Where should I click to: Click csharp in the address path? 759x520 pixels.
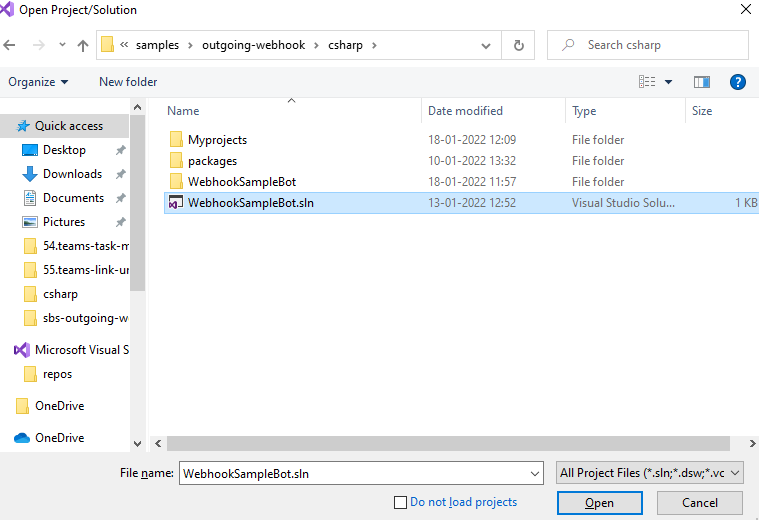345,45
